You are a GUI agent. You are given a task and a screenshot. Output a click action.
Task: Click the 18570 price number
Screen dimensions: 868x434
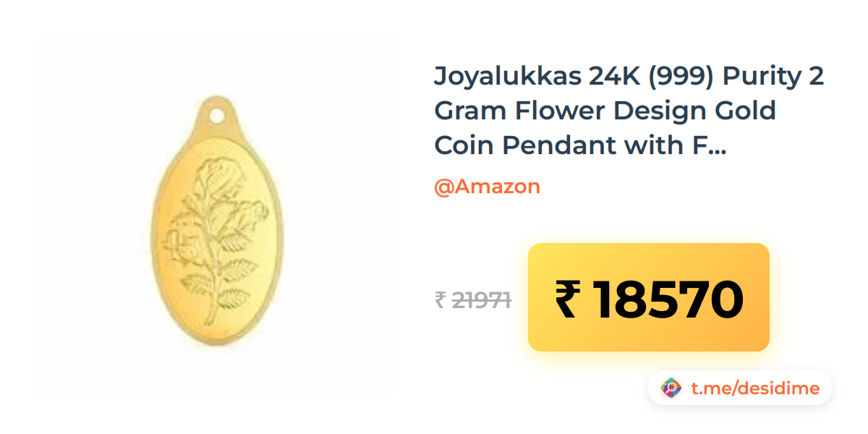click(668, 299)
